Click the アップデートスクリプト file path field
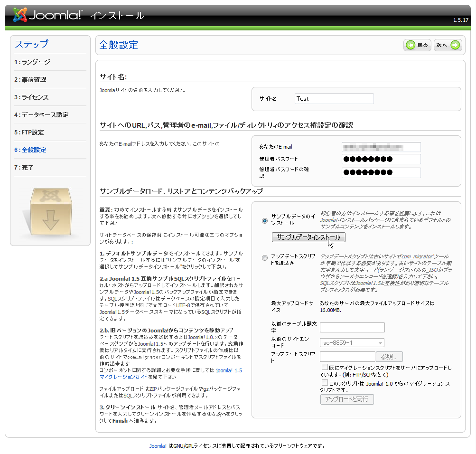The height and width of the screenshot is (454, 476). 347,357
